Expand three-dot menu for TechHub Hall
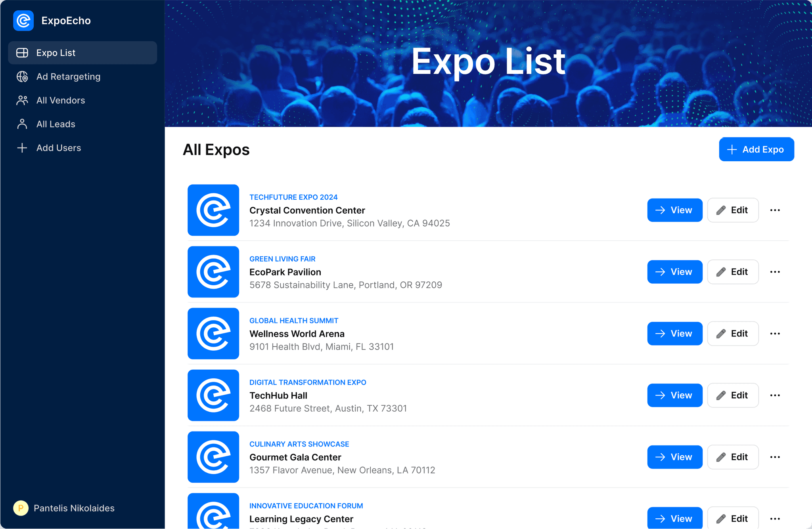The width and height of the screenshot is (812, 529). (775, 395)
